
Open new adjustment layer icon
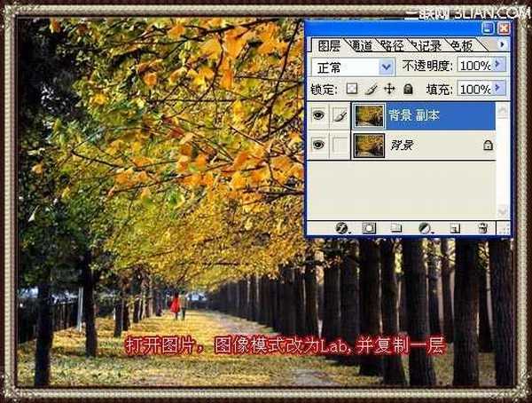(x=425, y=228)
